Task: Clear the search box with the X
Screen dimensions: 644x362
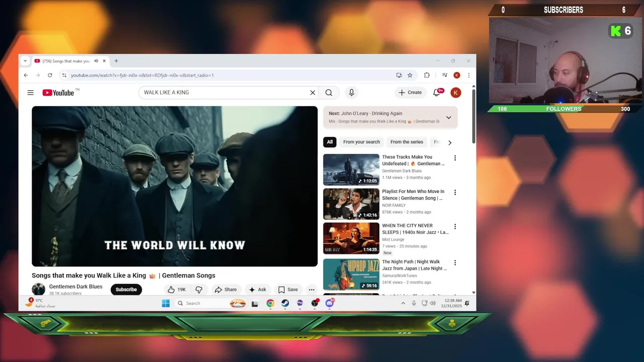Action: pos(312,93)
